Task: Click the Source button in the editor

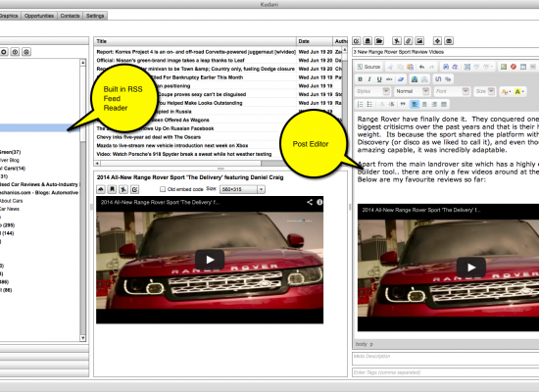Action: (x=368, y=67)
